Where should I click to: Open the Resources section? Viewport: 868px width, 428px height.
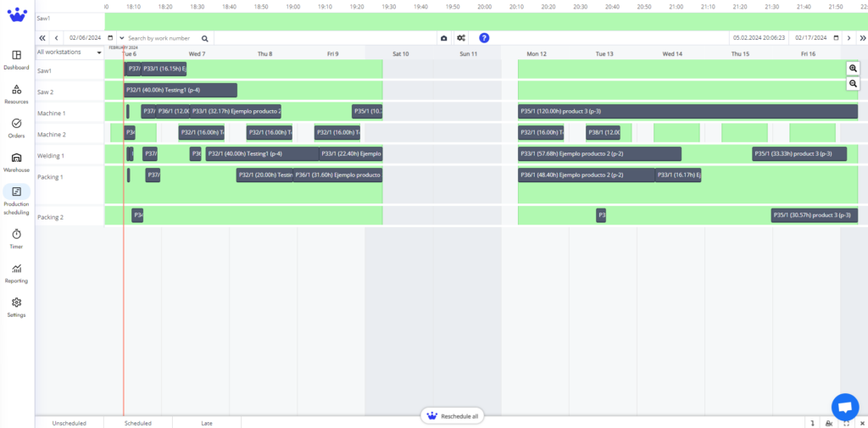coord(17,94)
